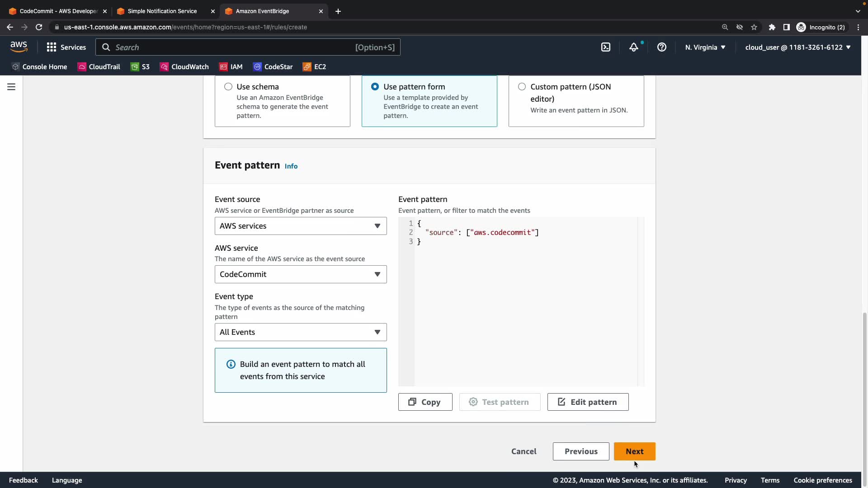Click the AWS logo home icon
The width and height of the screenshot is (868, 488).
(19, 47)
